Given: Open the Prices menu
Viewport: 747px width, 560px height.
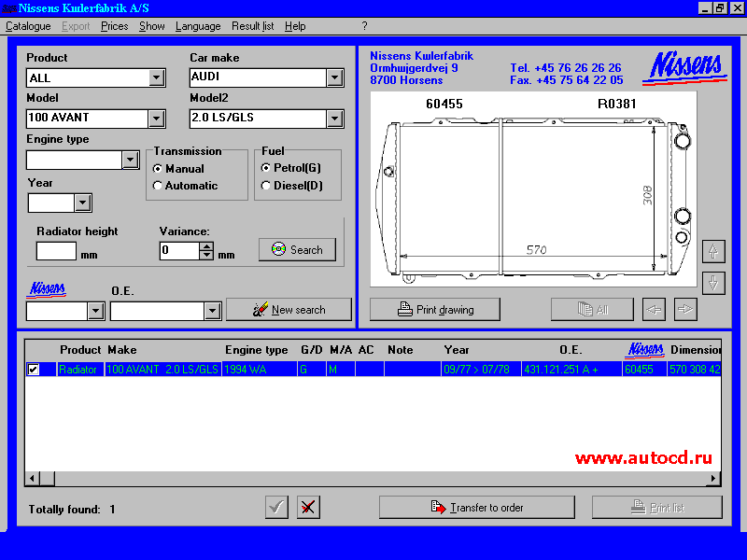Looking at the screenshot, I should pyautogui.click(x=114, y=26).
